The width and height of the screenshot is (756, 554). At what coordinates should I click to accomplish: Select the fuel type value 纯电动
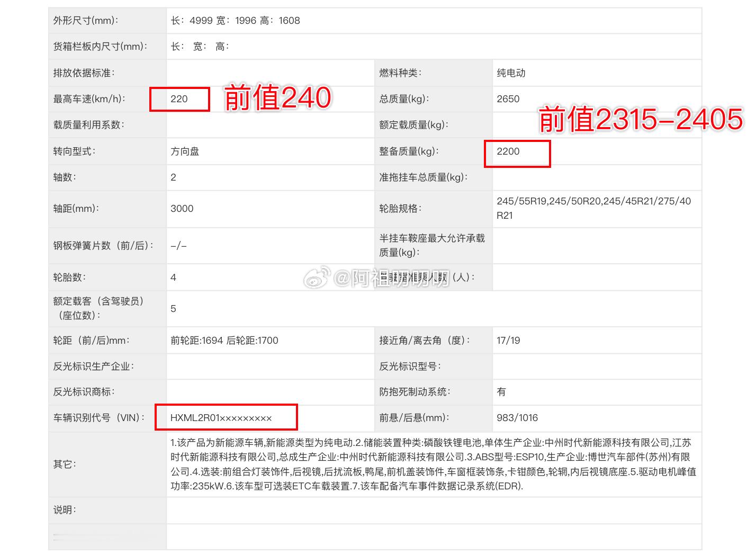tap(510, 73)
